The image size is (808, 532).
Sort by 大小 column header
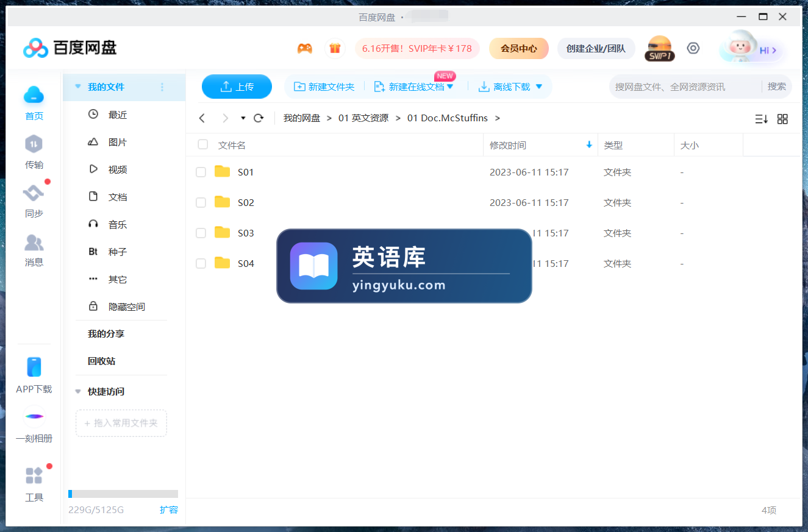pos(690,145)
